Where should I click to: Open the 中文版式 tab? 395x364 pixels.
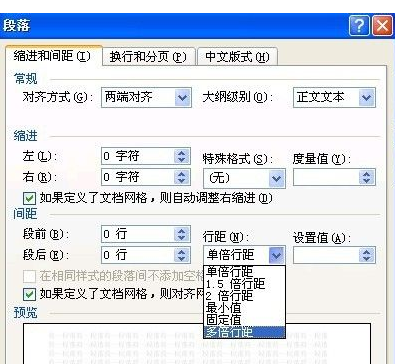click(x=237, y=57)
